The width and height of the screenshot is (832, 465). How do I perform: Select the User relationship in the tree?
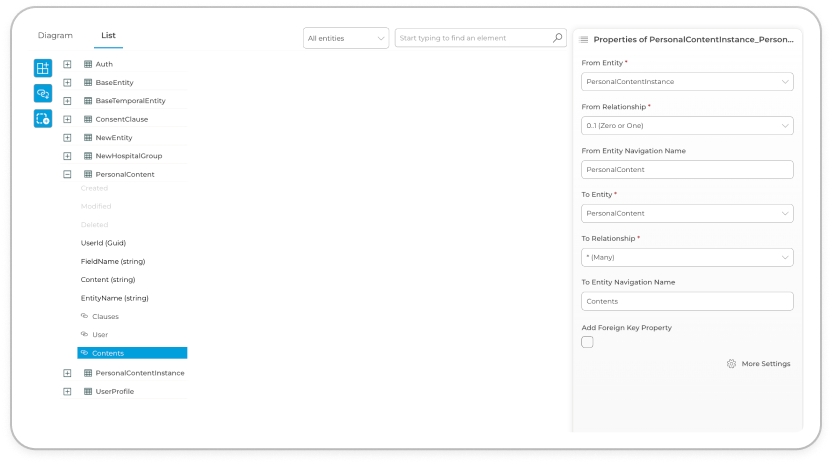pos(100,335)
